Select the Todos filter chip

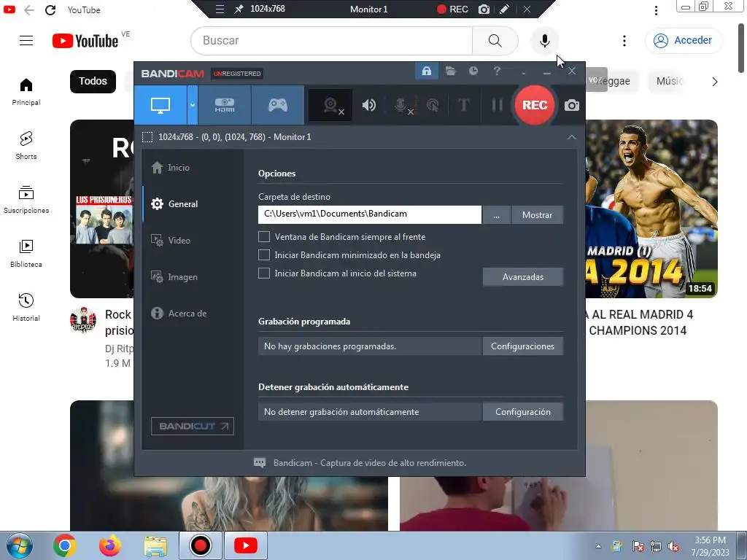pos(93,82)
